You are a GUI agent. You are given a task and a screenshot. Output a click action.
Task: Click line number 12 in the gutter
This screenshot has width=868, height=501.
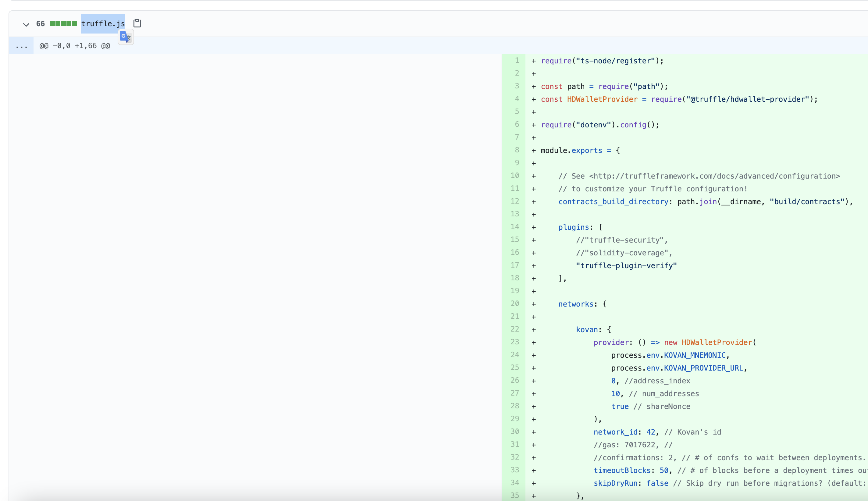(x=515, y=201)
